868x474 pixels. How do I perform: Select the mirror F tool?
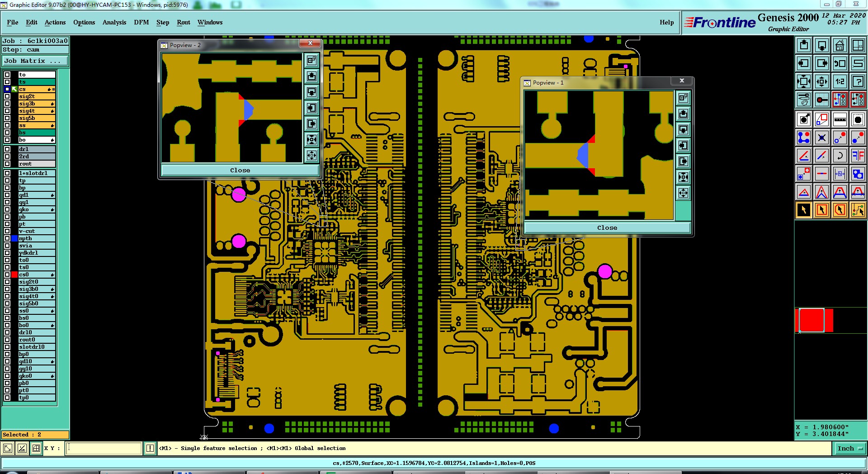click(858, 156)
